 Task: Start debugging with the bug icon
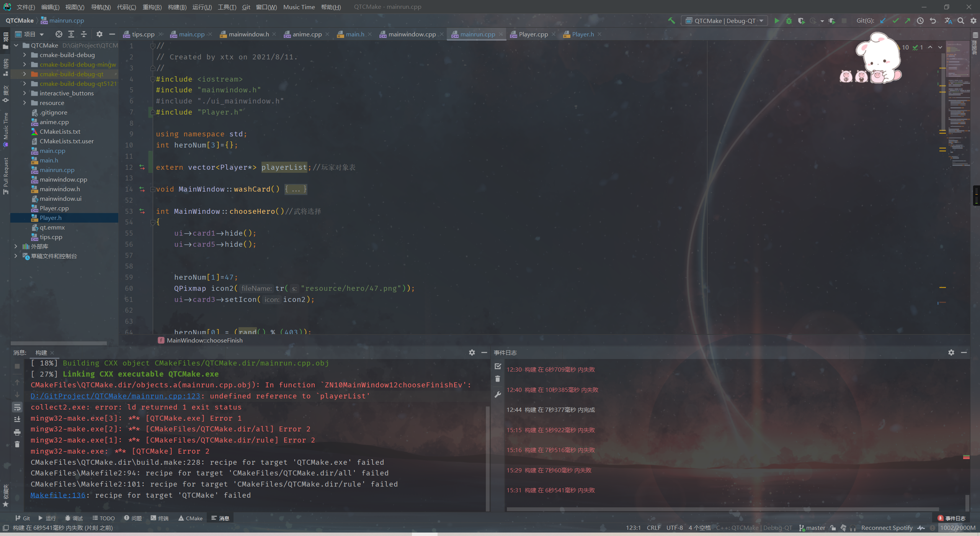click(789, 21)
